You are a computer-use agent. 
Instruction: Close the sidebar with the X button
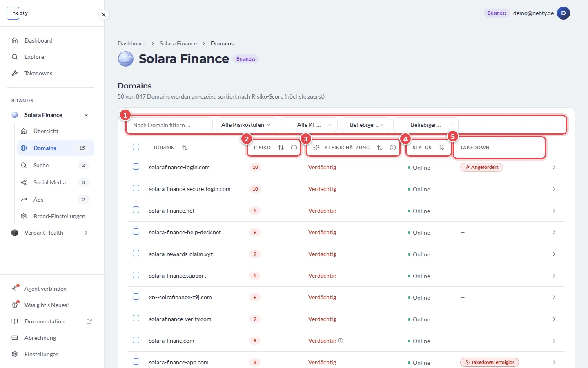pos(104,15)
